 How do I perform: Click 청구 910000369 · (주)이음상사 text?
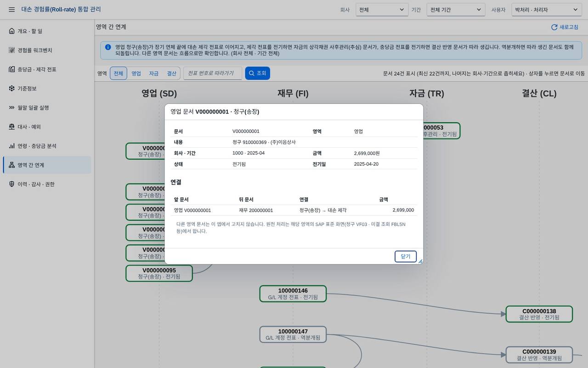(264, 142)
